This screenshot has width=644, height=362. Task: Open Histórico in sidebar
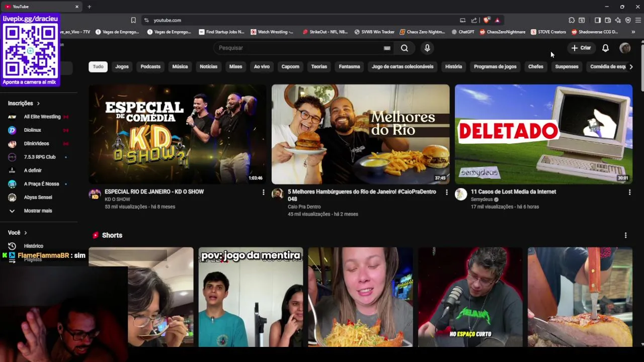[33, 246]
